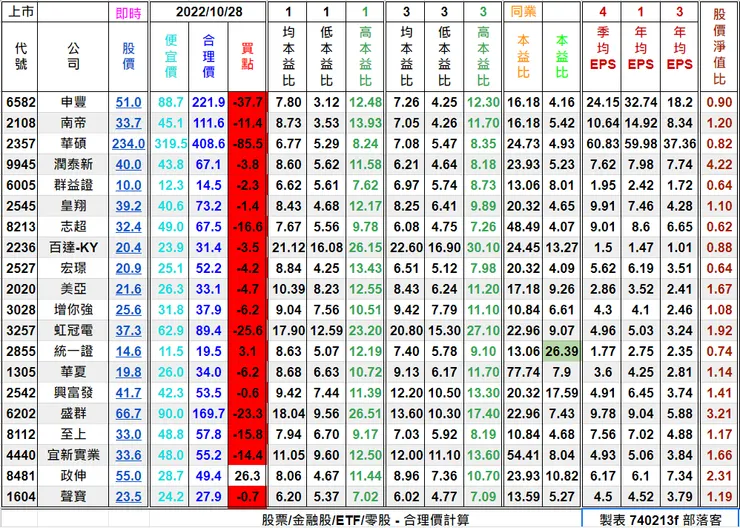This screenshot has width=740, height=528.
Task: Select the 合理價 221.9 cell
Action: (209, 102)
